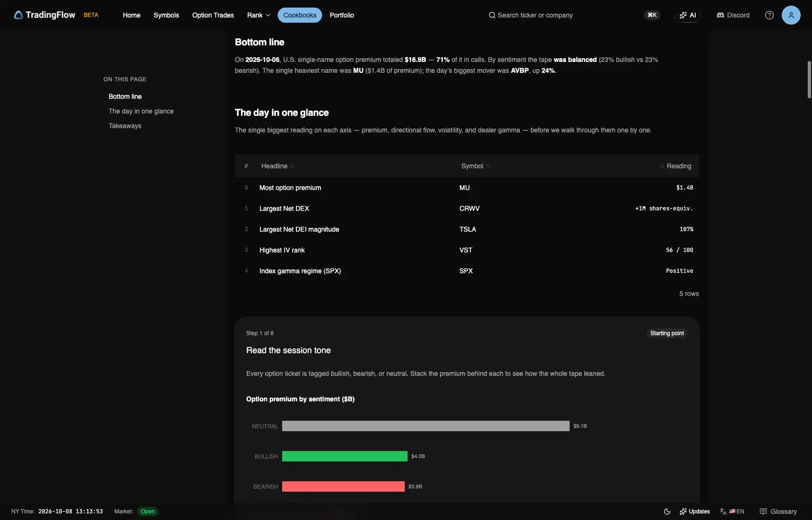Viewport: 812px width, 520px height.
Task: Click the grey NEUTRAL premium bar
Action: point(426,426)
